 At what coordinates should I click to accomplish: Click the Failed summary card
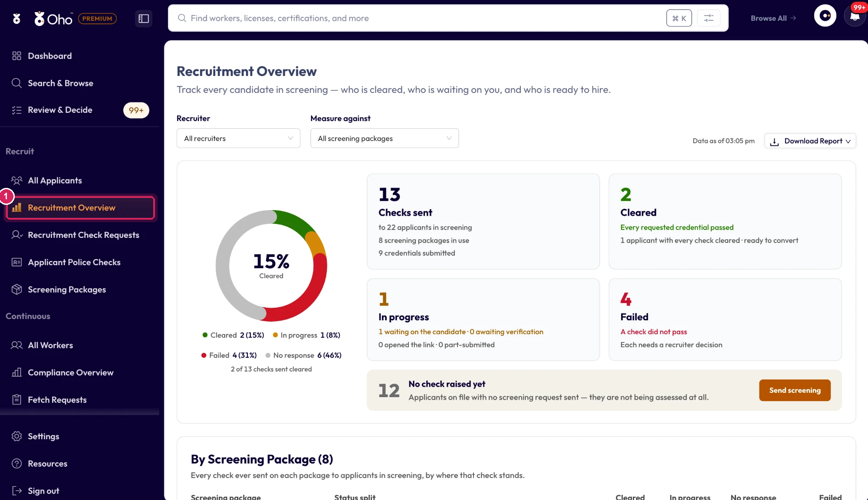click(x=725, y=319)
